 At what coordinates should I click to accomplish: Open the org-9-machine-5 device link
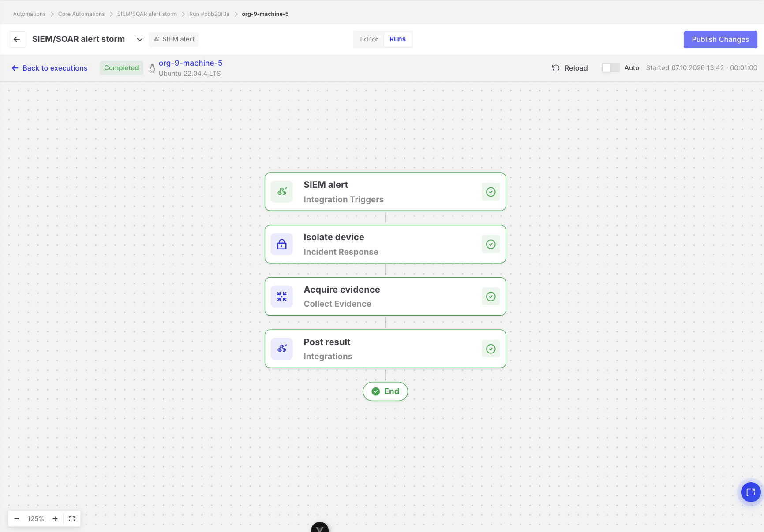[x=191, y=63]
